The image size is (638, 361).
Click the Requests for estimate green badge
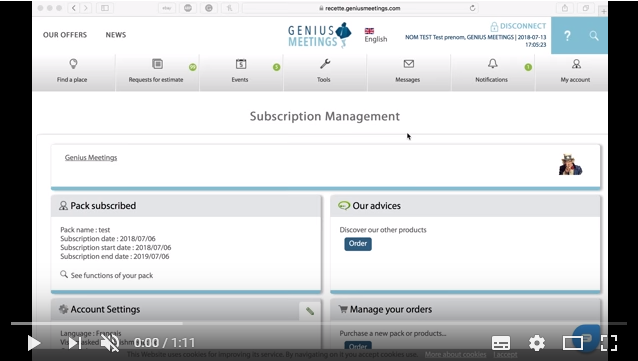192,67
